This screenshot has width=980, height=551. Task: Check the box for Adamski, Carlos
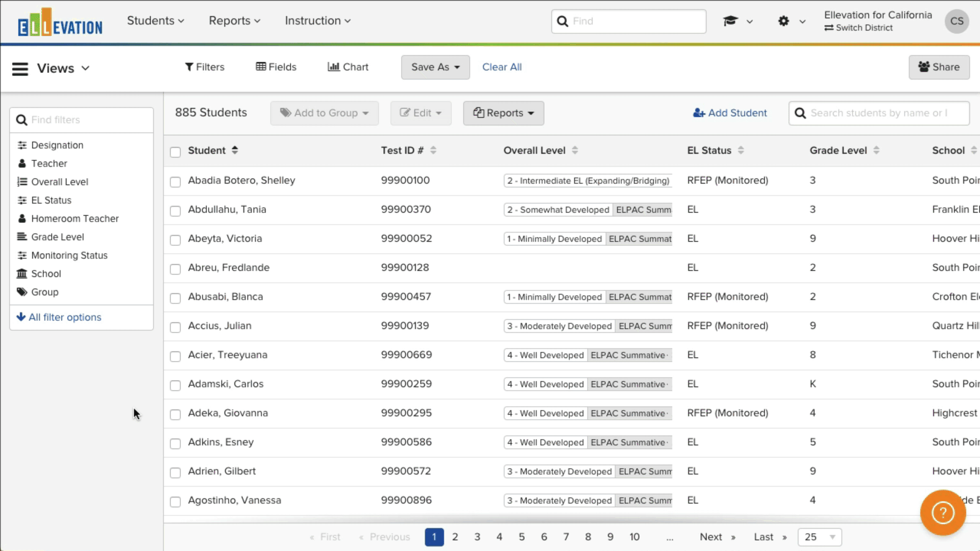[175, 386]
